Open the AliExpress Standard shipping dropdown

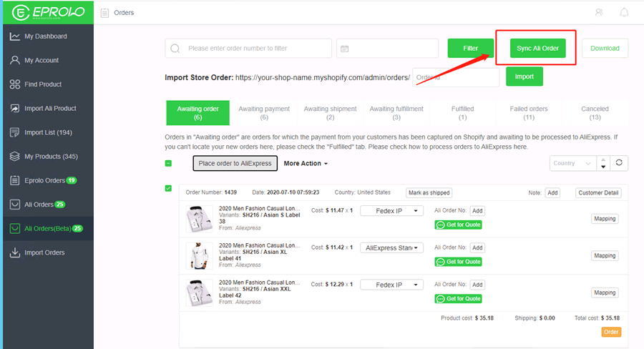point(391,247)
